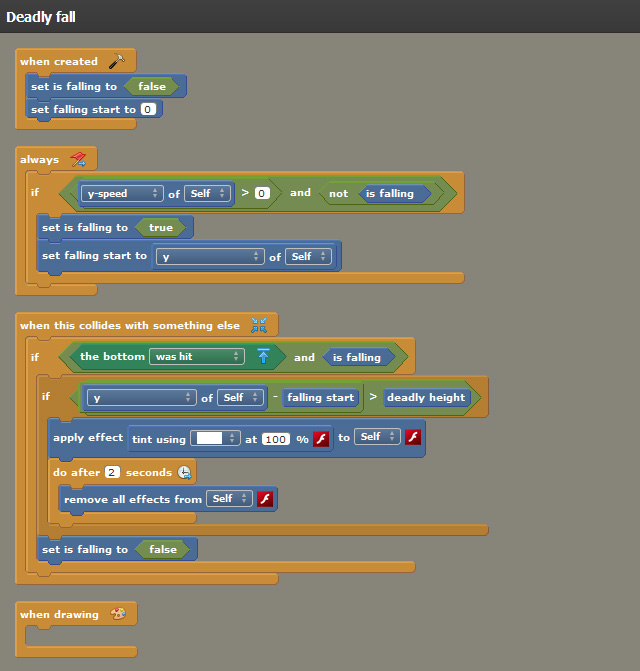Click the Flash icon at end of apply effect block
Viewport: 640px width, 671px height.
(413, 437)
